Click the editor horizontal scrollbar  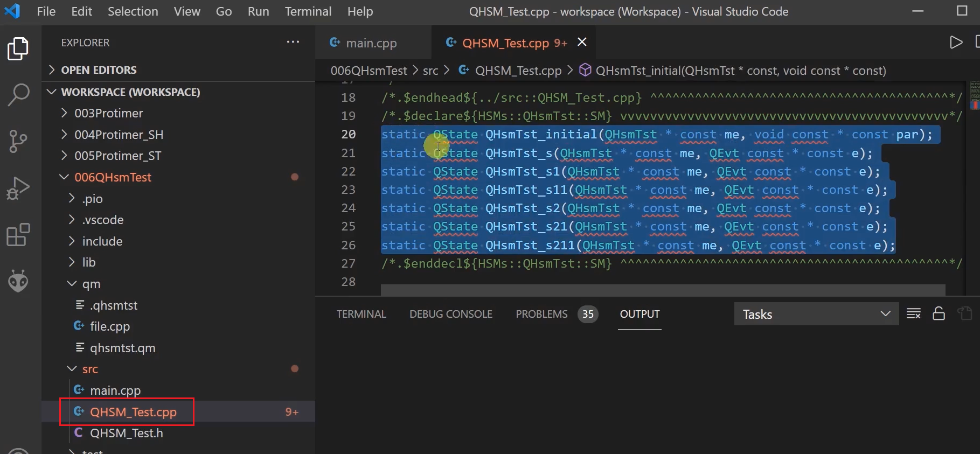[663, 290]
